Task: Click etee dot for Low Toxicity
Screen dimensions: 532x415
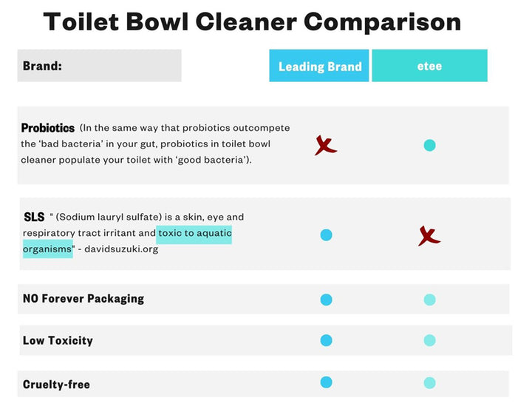Action: point(429,340)
